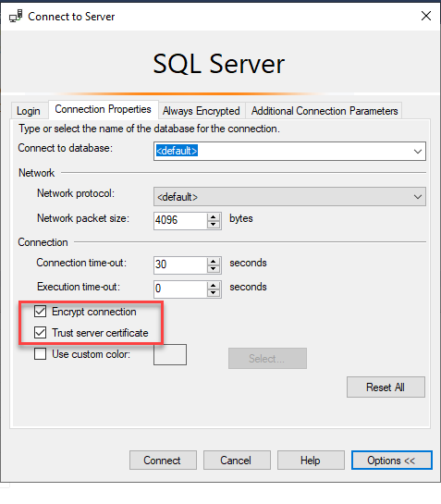Click the 'Network packet size:' label
441x504 pixels.
[83, 218]
